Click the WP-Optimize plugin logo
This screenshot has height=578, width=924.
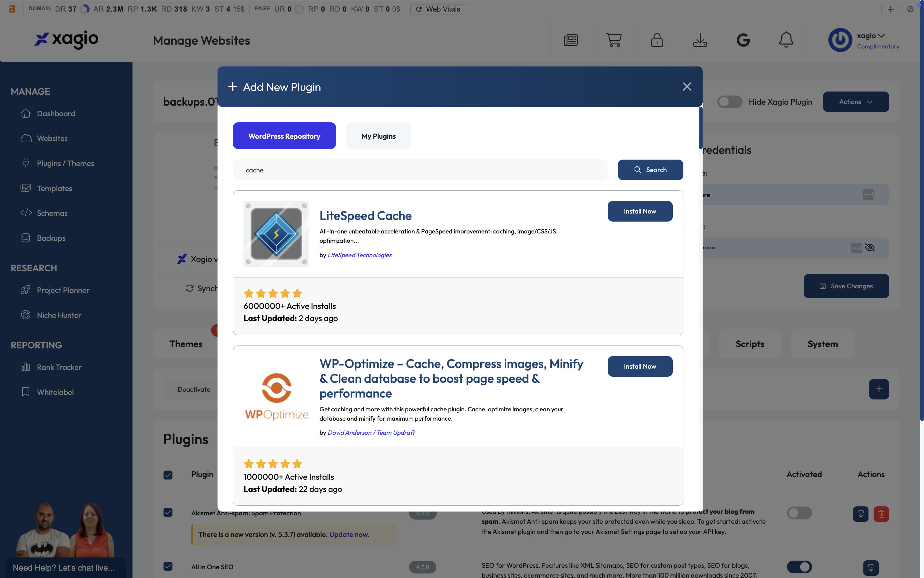click(x=277, y=397)
